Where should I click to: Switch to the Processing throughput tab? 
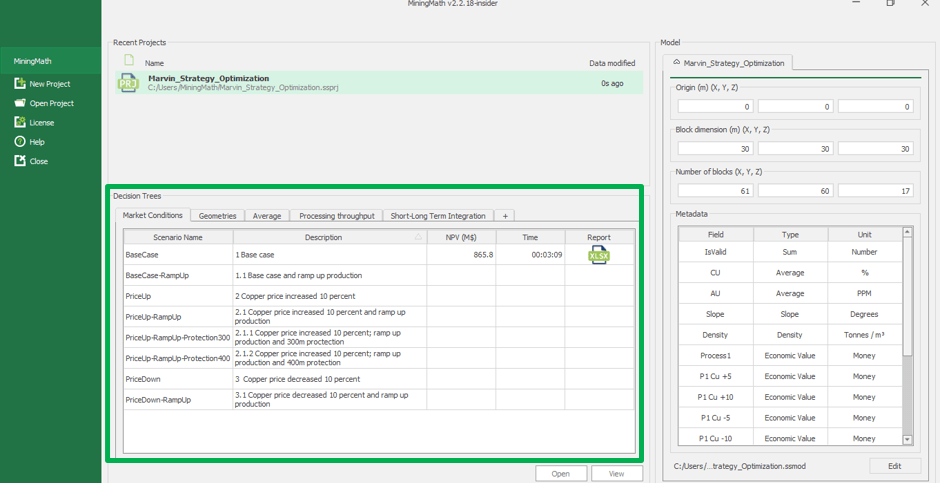coord(336,216)
